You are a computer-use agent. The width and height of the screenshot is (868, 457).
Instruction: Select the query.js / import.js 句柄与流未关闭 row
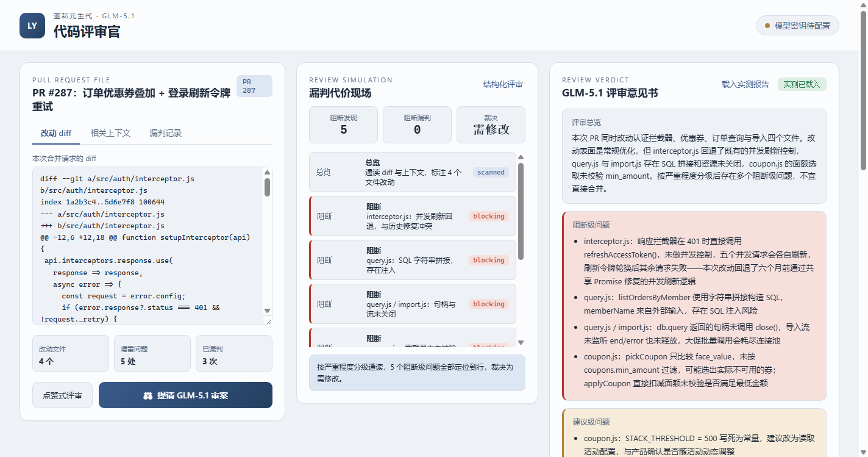click(412, 304)
